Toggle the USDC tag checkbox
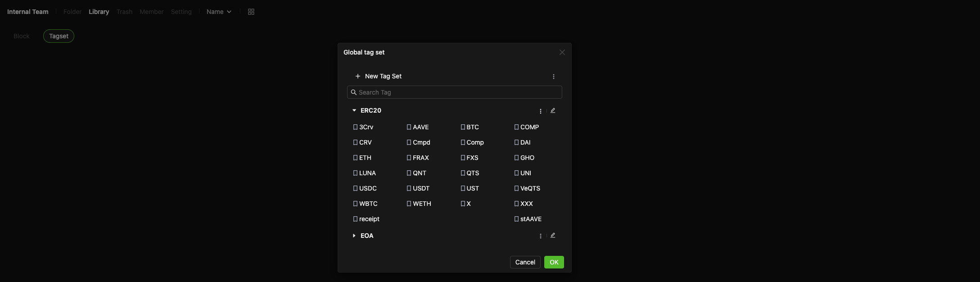 [355, 189]
